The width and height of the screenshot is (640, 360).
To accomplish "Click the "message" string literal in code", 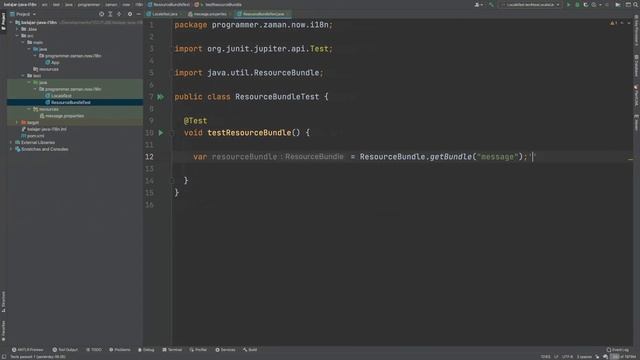I will pos(497,157).
